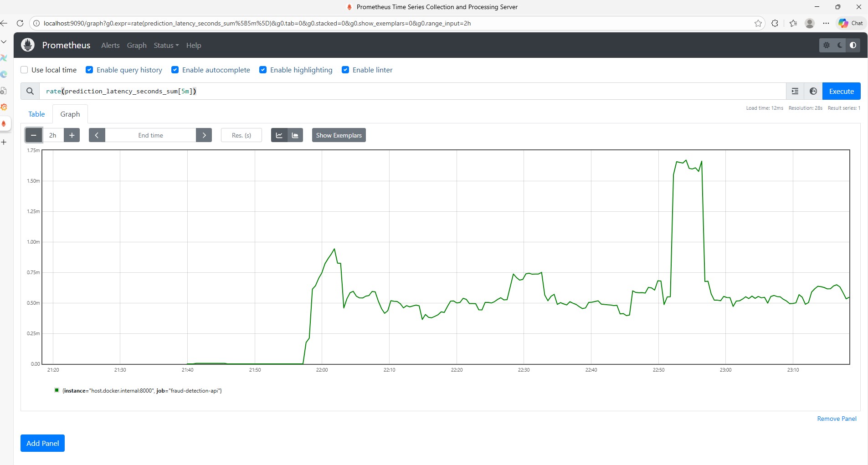Viewport: 868px width, 465px height.
Task: Open the Alerts page
Action: [x=110, y=45]
